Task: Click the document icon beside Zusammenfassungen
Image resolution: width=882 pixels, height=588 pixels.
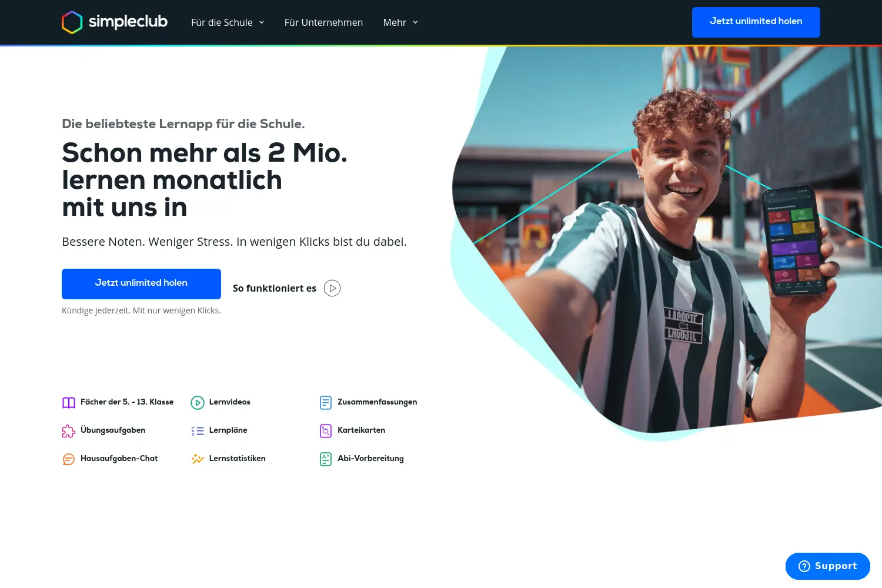Action: coord(326,403)
